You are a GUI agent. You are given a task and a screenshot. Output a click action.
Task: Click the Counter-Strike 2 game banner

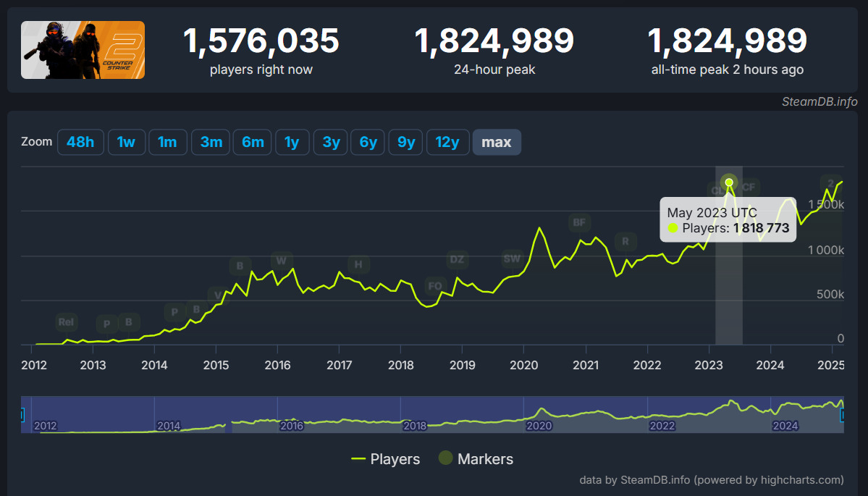(82, 50)
